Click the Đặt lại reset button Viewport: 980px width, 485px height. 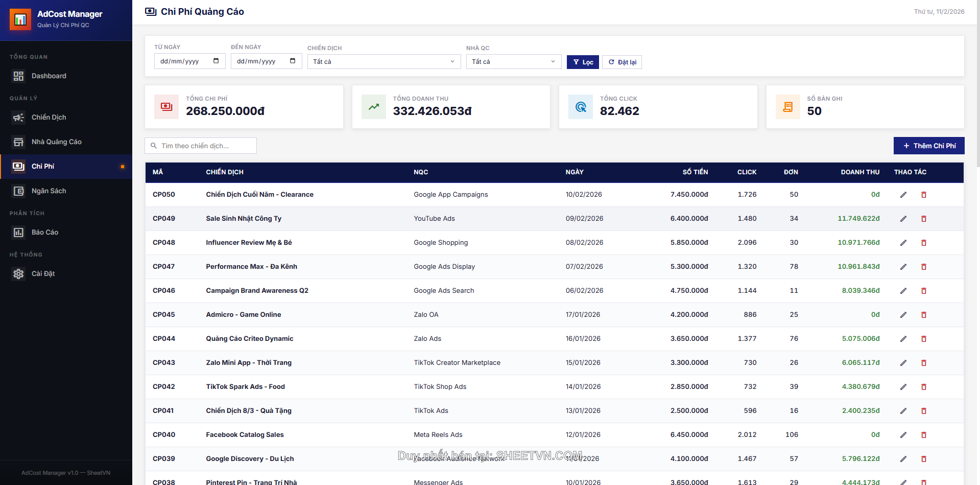(622, 62)
